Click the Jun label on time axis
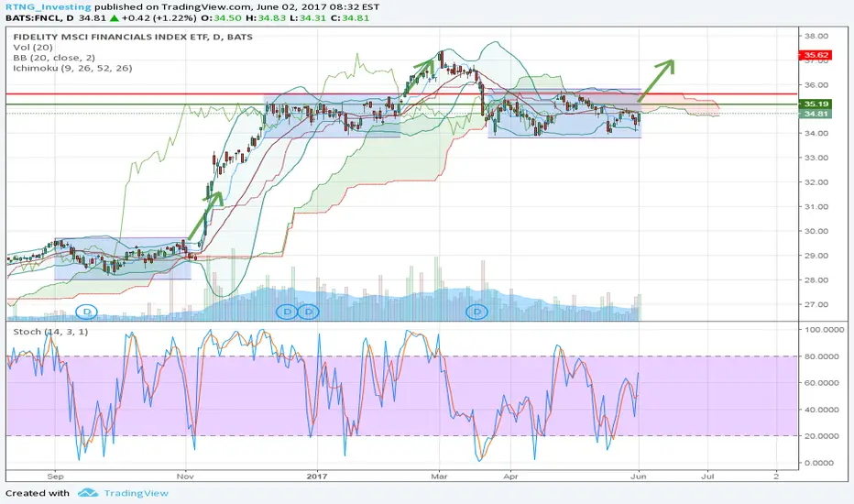This screenshot has width=854, height=504. 639,477
